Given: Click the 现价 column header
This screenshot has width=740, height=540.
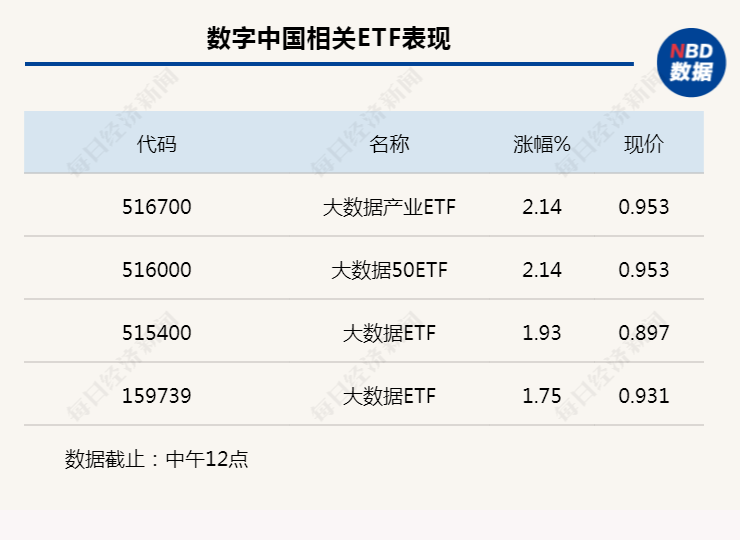Looking at the screenshot, I should [x=644, y=144].
